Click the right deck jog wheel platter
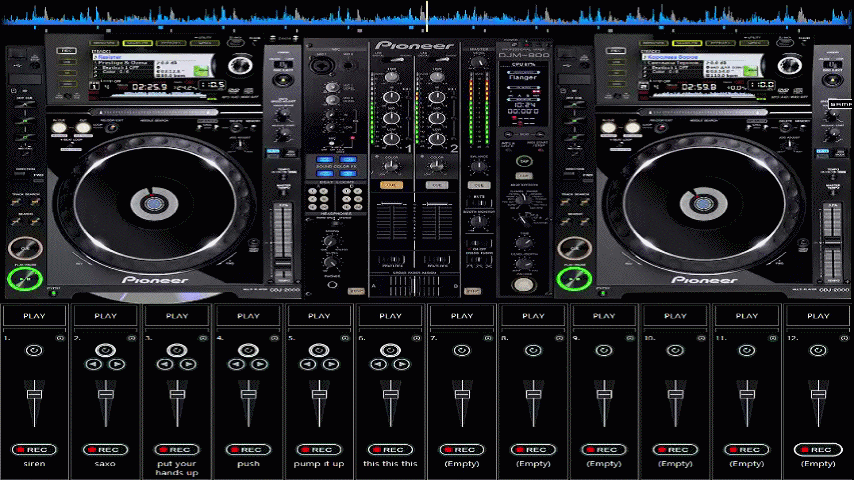Image resolution: width=854 pixels, height=480 pixels. point(704,203)
